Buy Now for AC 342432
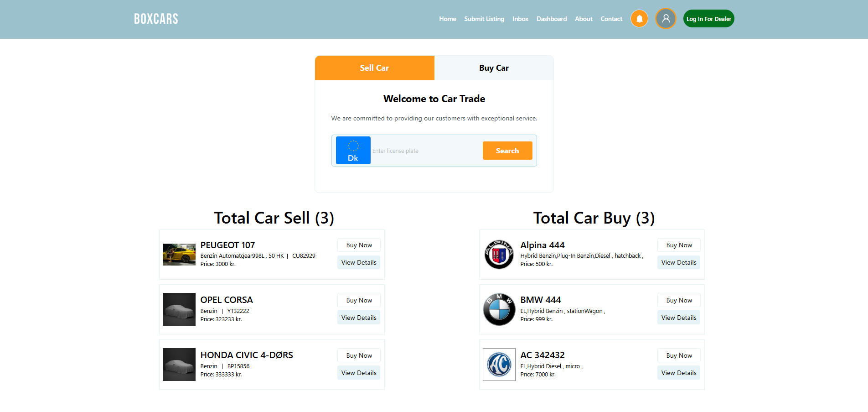This screenshot has height=412, width=868. (x=679, y=355)
